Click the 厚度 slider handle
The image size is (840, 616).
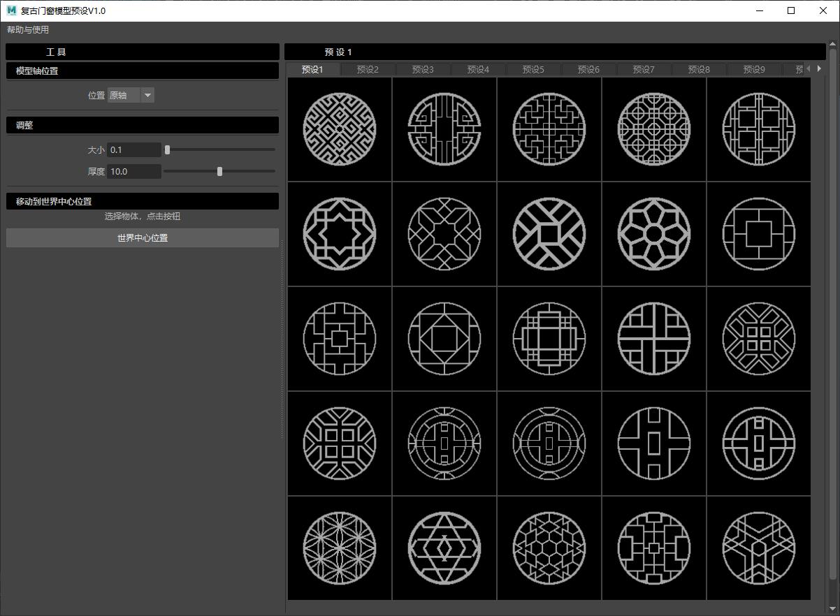[219, 171]
